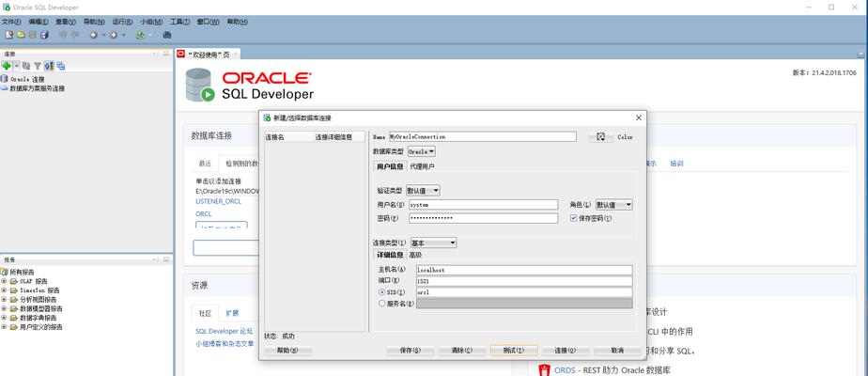
Task: Click the Save All toolbar icon
Action: pyautogui.click(x=44, y=35)
